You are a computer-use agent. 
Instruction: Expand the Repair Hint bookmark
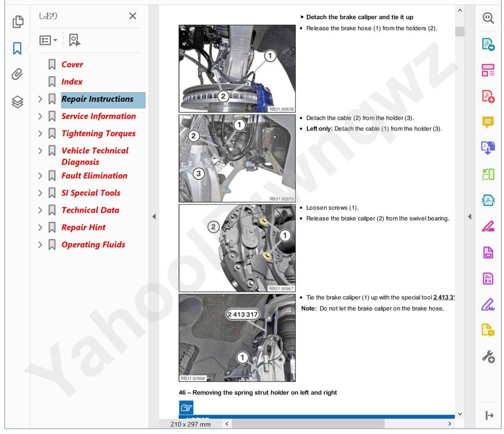[40, 227]
